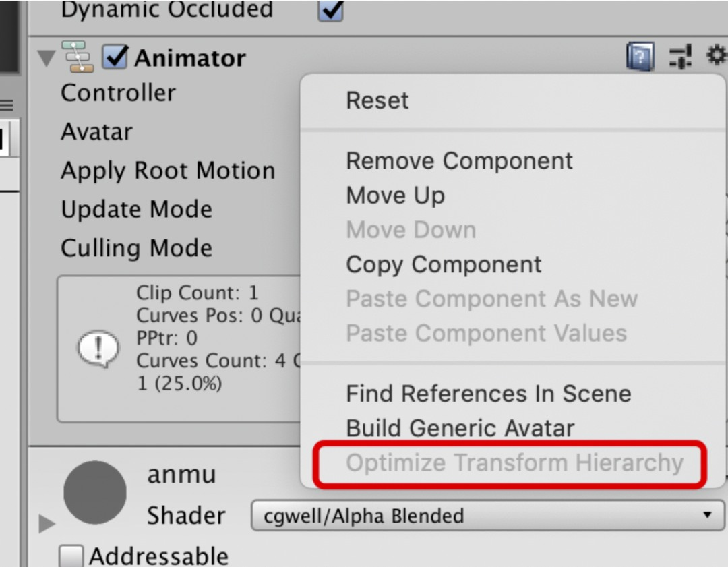Expand the anmu material foldout arrow
This screenshot has width=728, height=567.
[x=46, y=523]
